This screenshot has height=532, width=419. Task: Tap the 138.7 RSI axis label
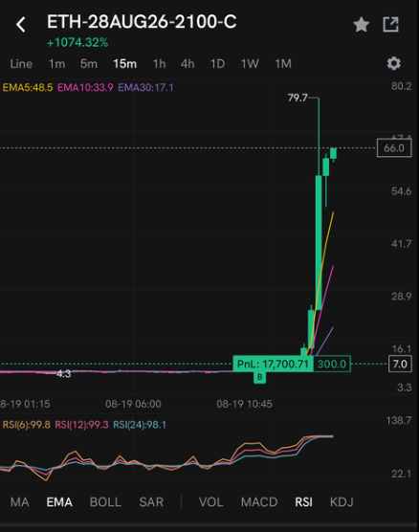click(399, 421)
